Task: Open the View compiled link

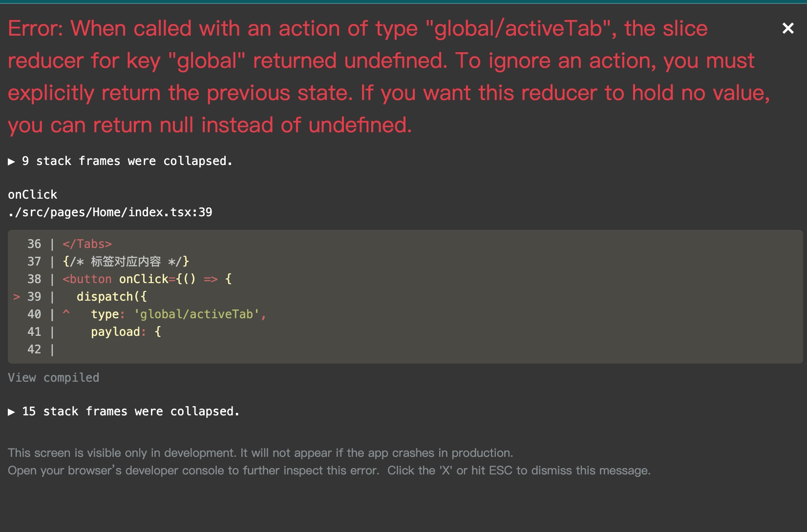Action: 54,377
